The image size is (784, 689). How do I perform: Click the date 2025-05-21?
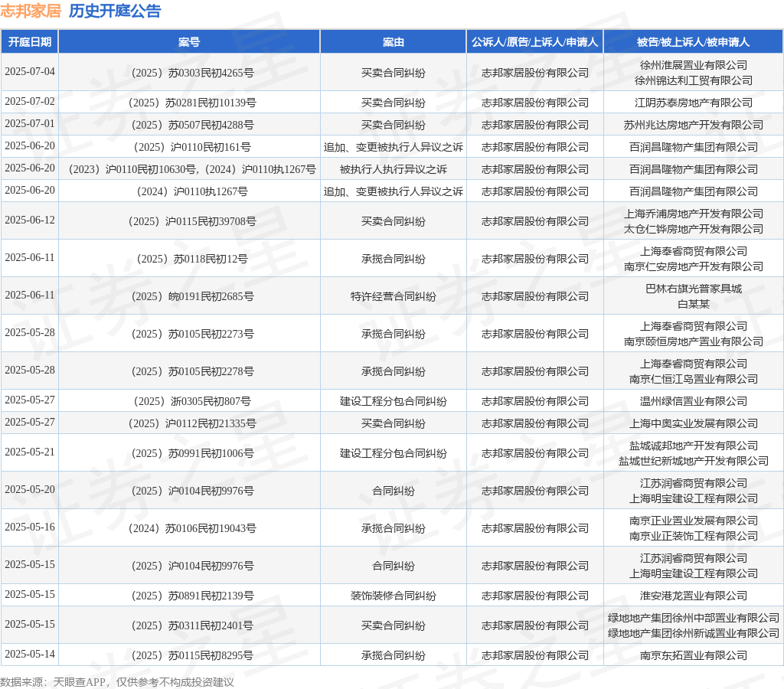(x=30, y=452)
